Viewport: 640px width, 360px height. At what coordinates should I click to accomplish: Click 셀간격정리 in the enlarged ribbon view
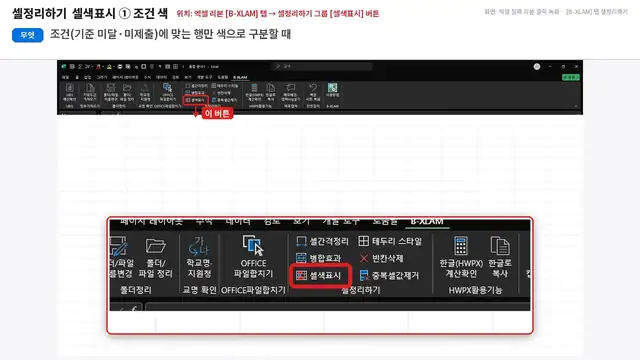coord(322,242)
